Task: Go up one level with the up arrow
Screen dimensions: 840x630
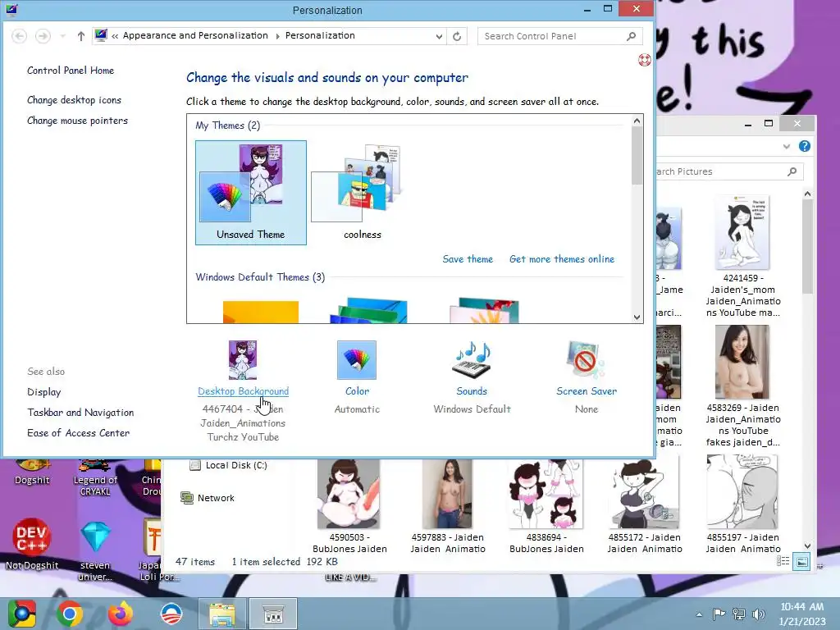Action: [x=81, y=36]
